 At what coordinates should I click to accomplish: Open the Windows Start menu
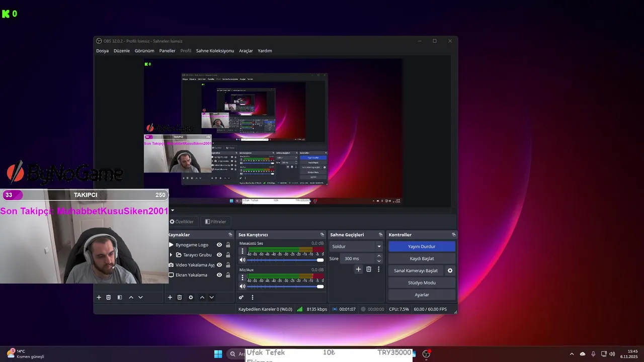click(x=218, y=354)
